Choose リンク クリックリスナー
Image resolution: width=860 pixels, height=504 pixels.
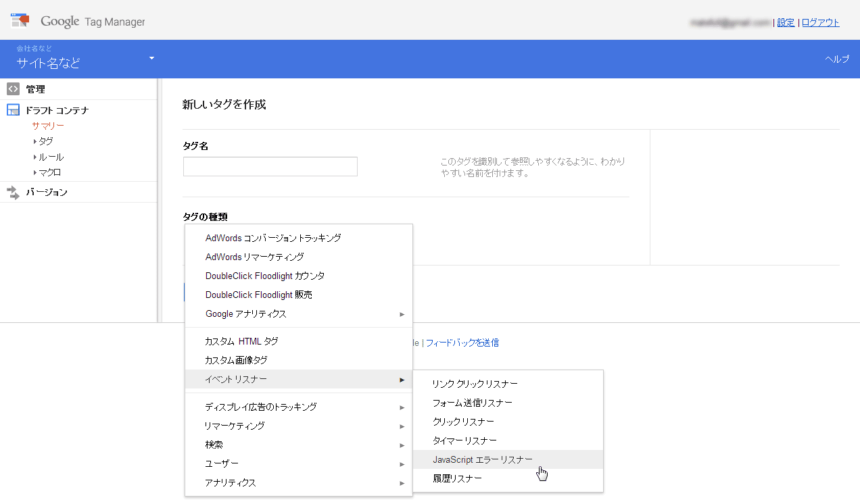pos(508,384)
